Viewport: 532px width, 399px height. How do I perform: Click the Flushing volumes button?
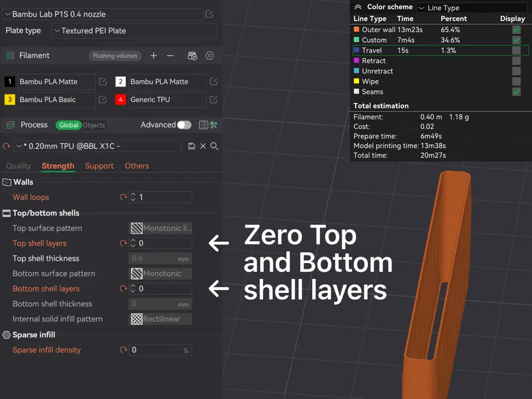coord(115,56)
